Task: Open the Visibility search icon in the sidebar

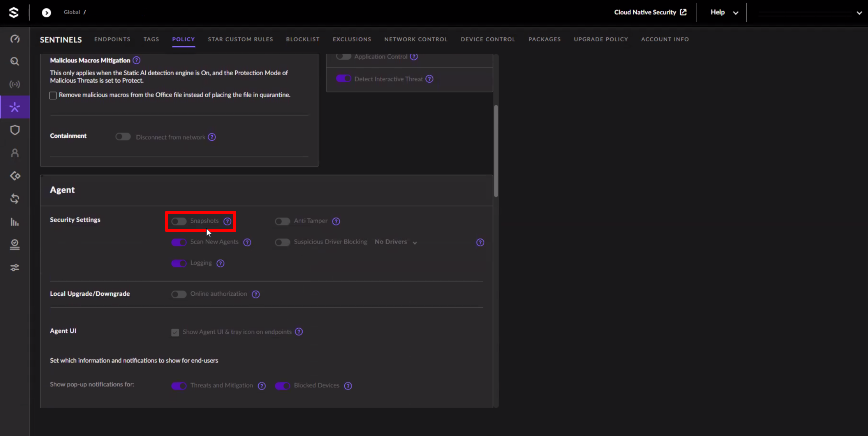Action: (x=15, y=61)
